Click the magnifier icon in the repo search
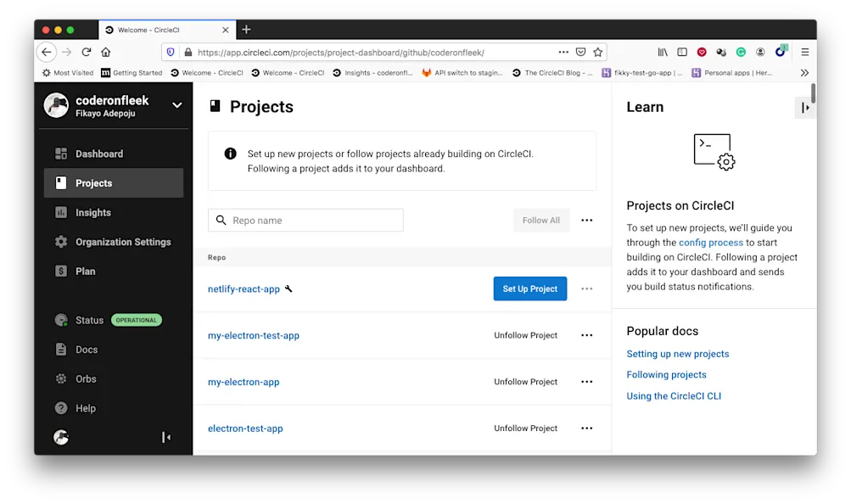 point(221,220)
